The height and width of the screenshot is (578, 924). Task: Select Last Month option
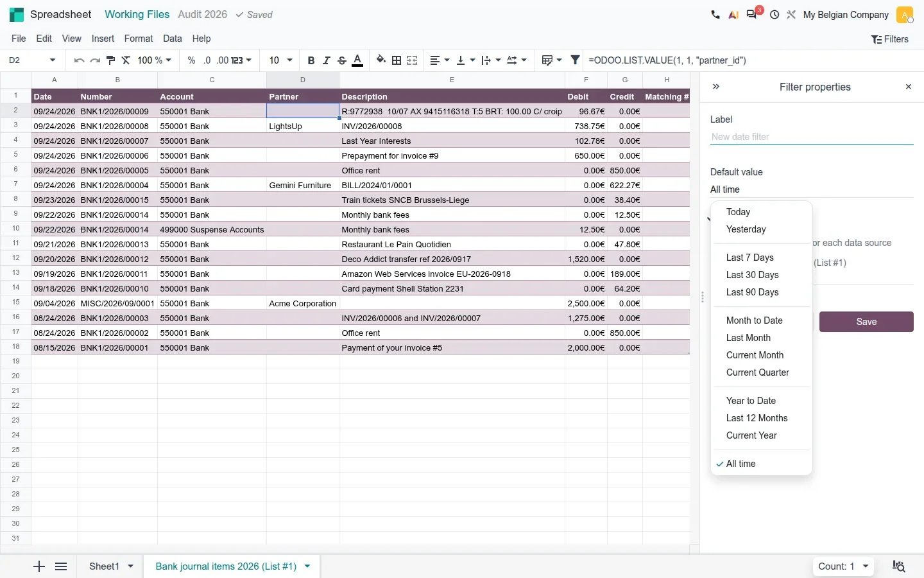(762, 338)
